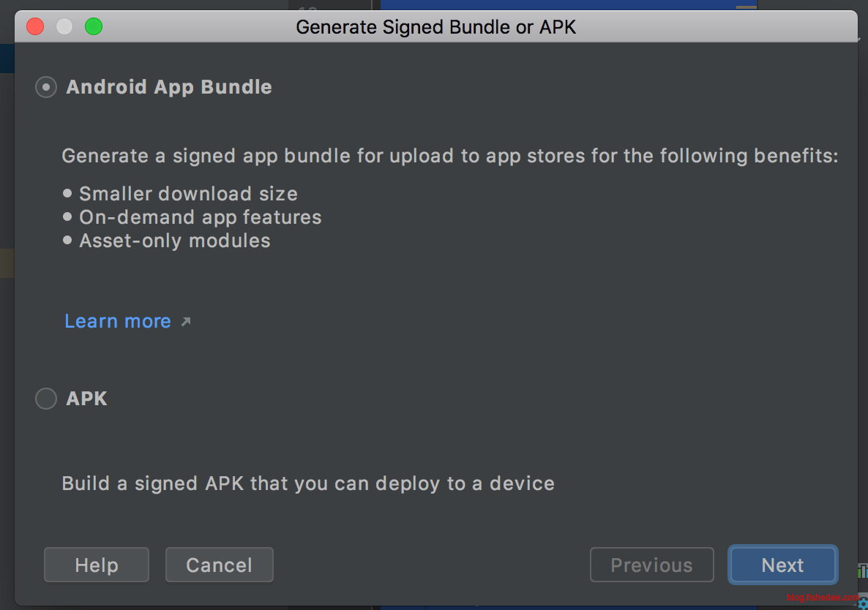Click the Next button
This screenshot has height=610, width=868.
tap(782, 565)
